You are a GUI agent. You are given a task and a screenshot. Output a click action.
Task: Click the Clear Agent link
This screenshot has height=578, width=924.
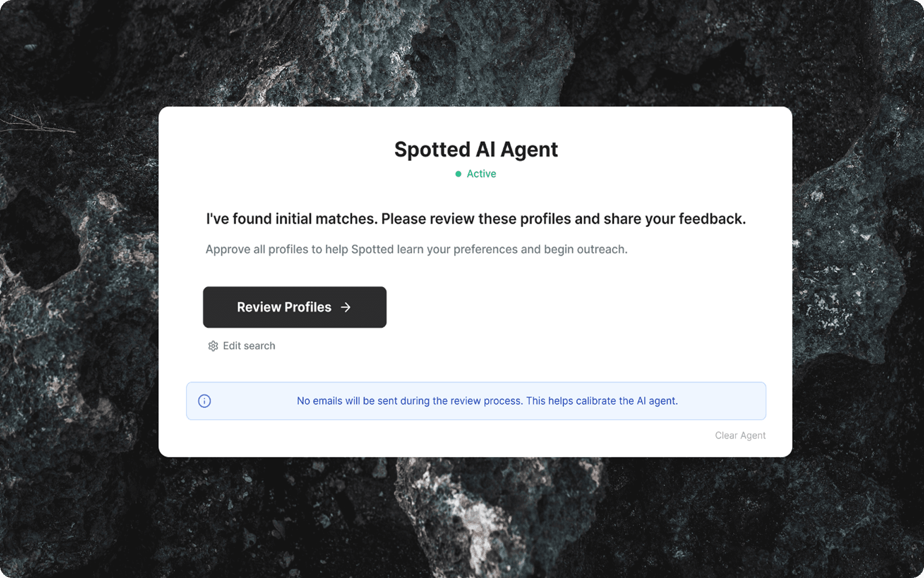(x=740, y=435)
